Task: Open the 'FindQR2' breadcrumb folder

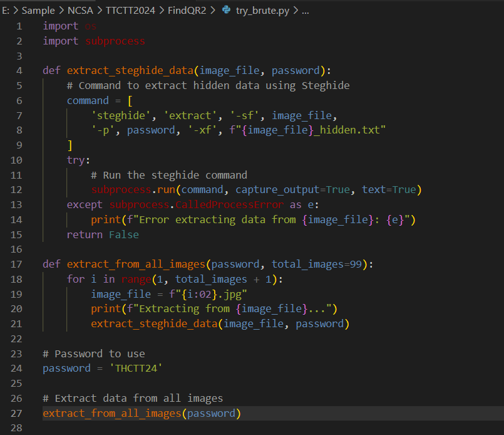Action: [187, 10]
